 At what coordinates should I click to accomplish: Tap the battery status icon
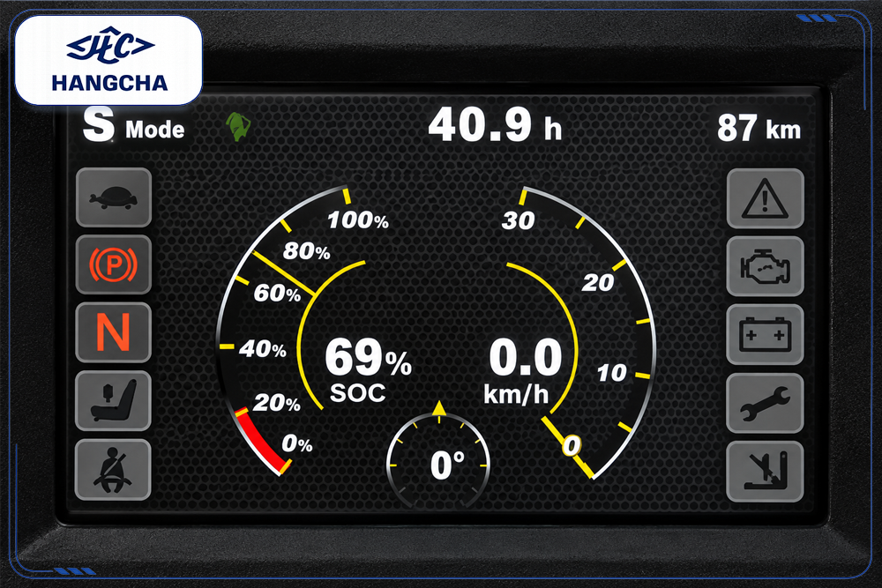tap(765, 334)
